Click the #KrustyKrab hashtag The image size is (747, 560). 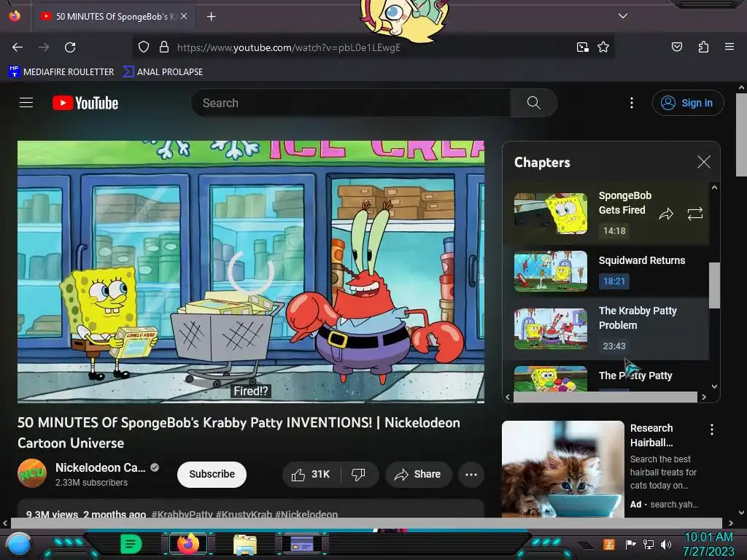(244, 514)
